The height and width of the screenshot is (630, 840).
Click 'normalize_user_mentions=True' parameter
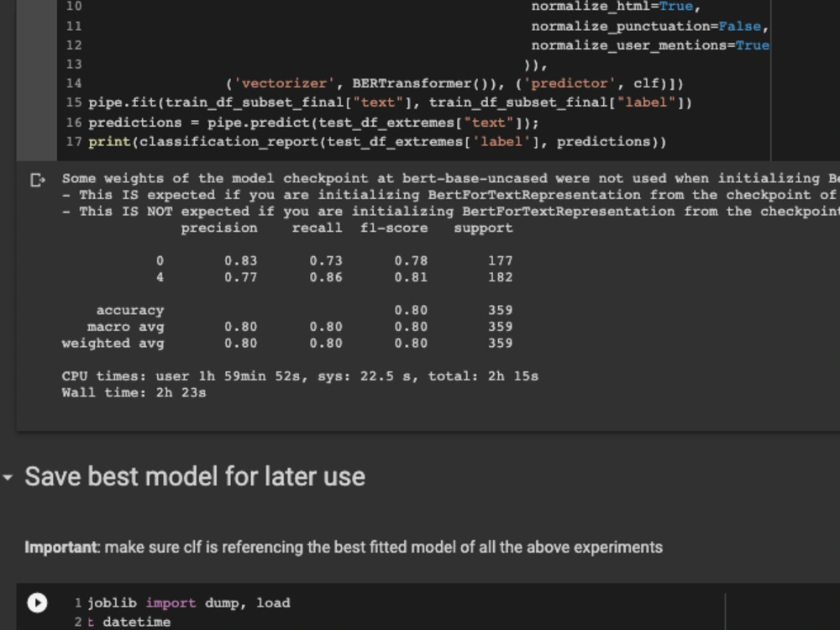click(650, 45)
